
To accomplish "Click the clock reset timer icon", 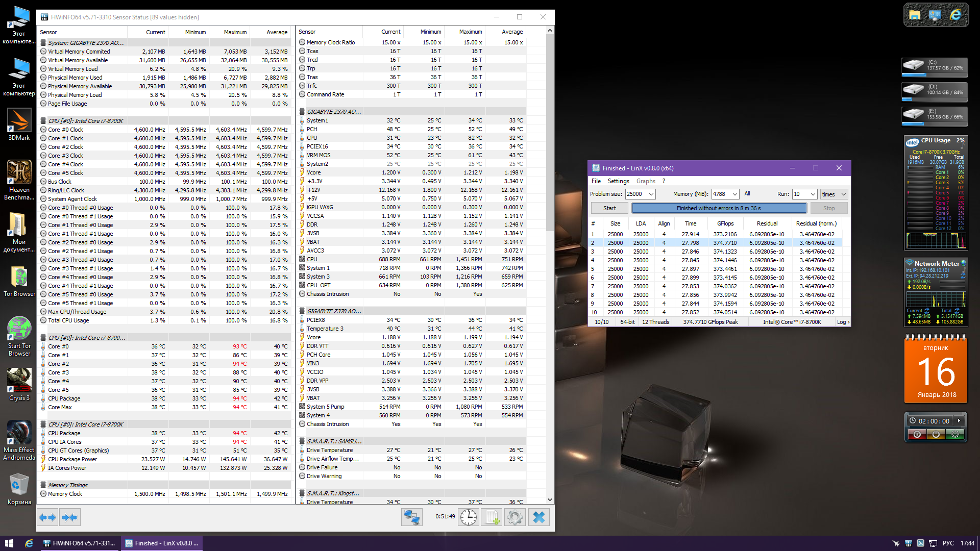I will [x=468, y=517].
